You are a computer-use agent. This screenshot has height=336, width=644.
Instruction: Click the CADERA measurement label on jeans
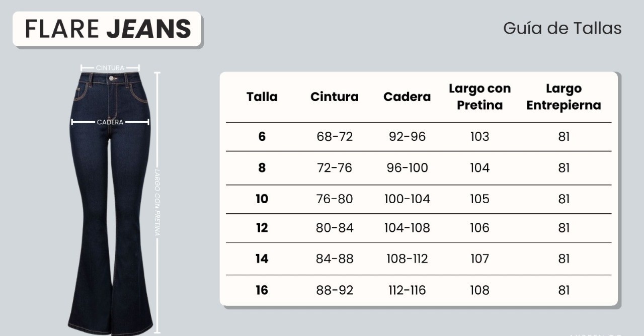tap(110, 122)
